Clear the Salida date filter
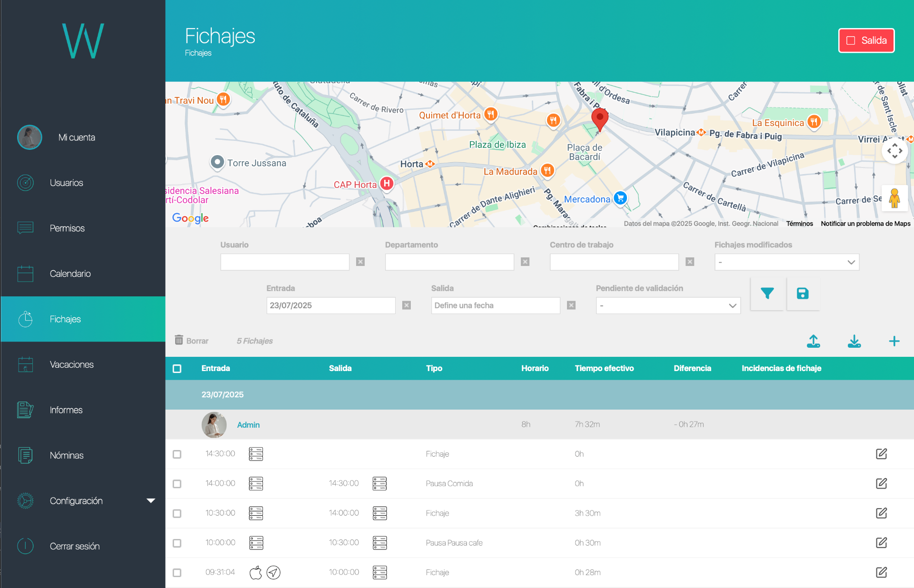914x588 pixels. pyautogui.click(x=571, y=305)
